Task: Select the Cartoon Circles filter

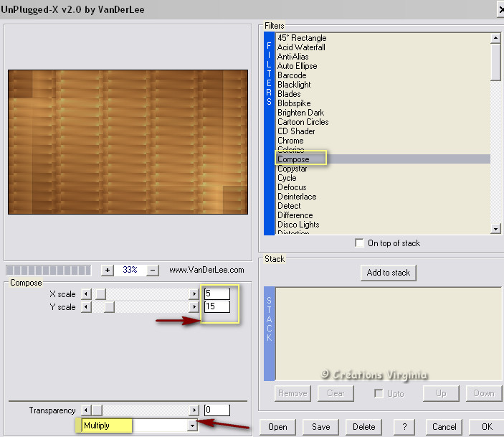Action: click(x=303, y=122)
